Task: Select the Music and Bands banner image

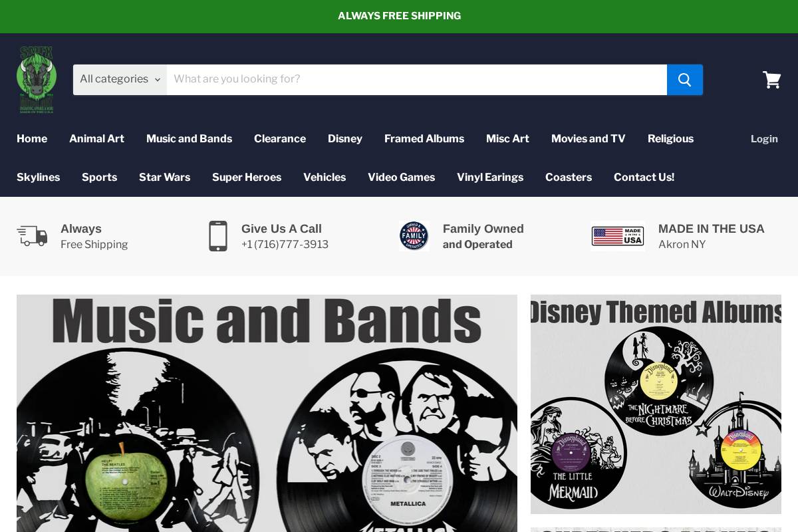Action: click(267, 412)
